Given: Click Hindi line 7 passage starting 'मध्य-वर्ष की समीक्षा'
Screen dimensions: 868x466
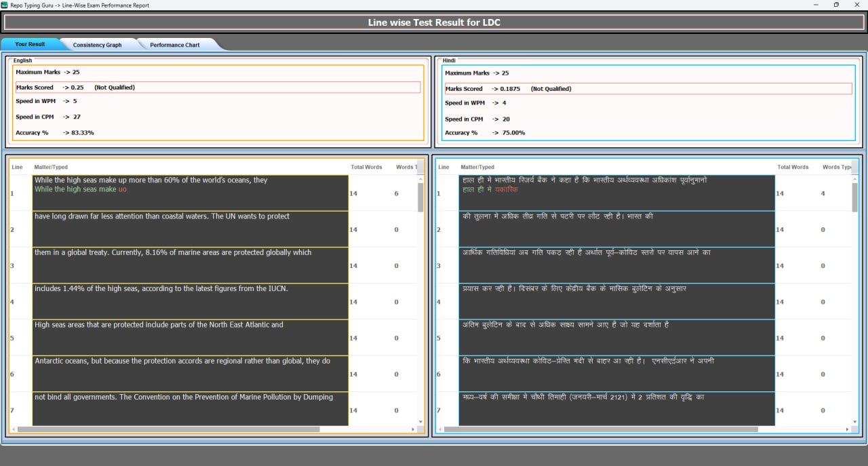Looking at the screenshot, I should 617,409.
